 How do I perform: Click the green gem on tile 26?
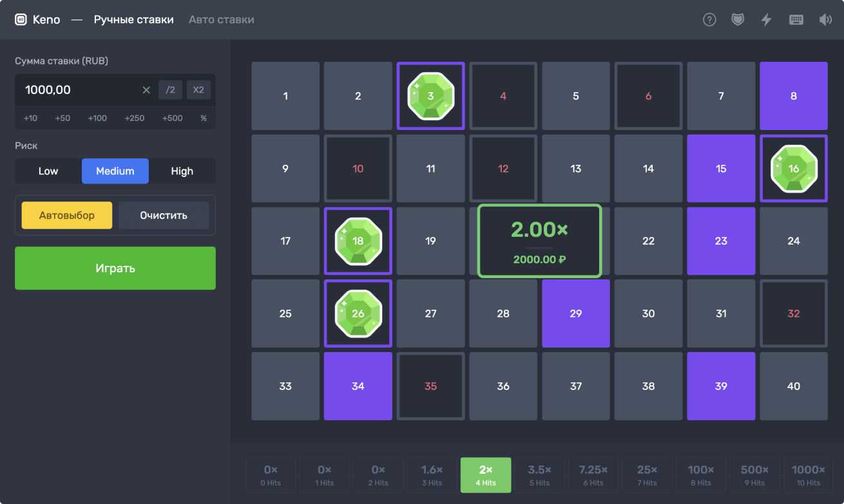tap(358, 313)
